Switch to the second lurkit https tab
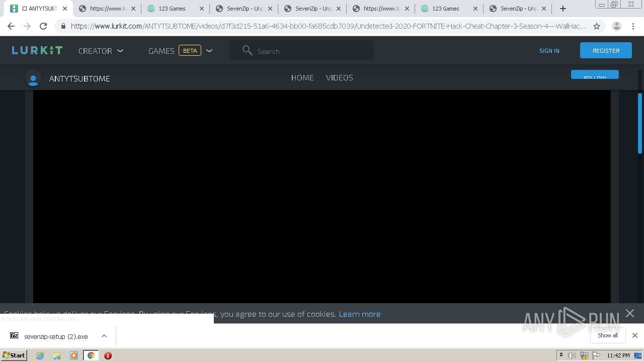This screenshot has height=362, width=644. click(380, 9)
